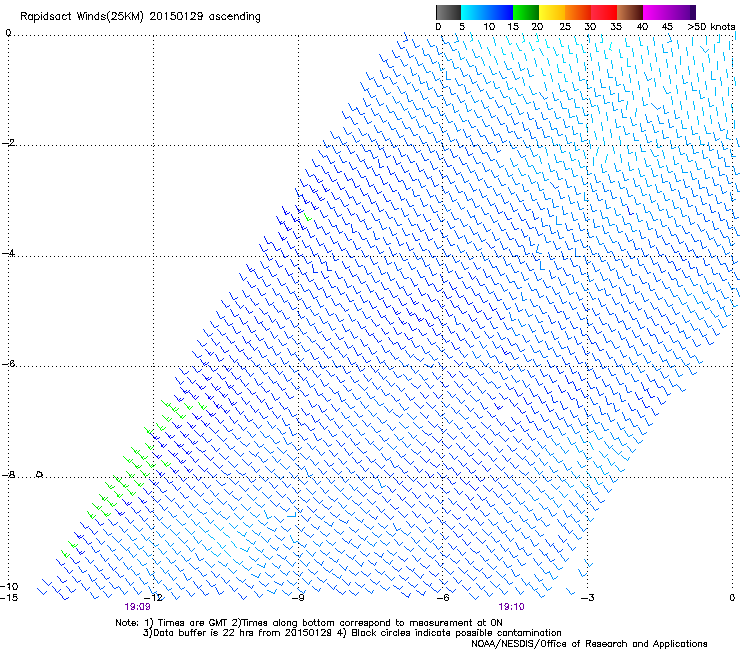
Task: Click the '-9' longitude axis label
Action: point(298,598)
